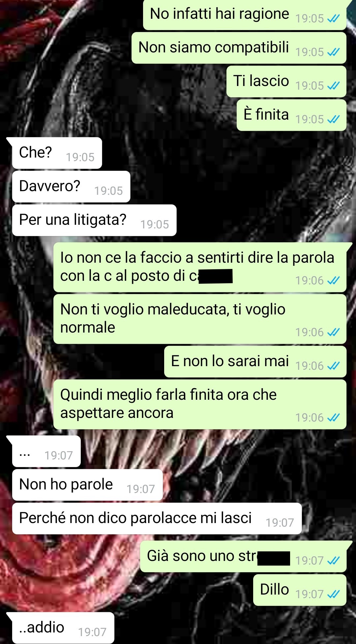The width and height of the screenshot is (356, 644).
Task: Tap the 'Non ho parole' message
Action: click(x=87, y=485)
